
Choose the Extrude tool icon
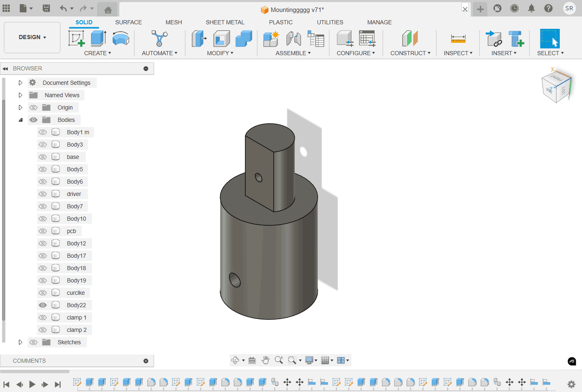click(98, 39)
